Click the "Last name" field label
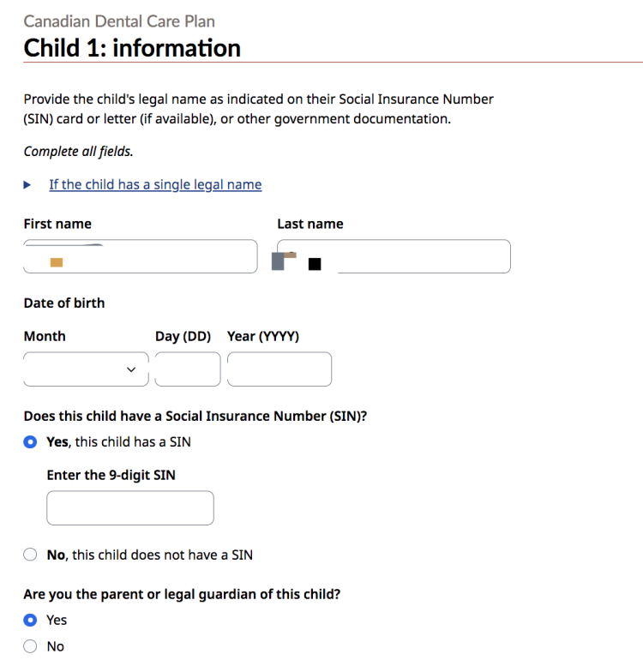 309,224
